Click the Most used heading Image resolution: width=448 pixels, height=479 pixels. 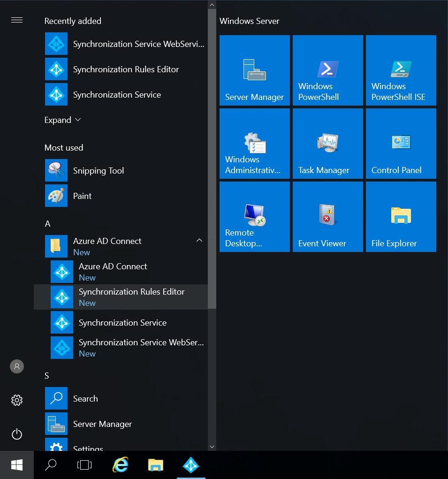click(63, 148)
